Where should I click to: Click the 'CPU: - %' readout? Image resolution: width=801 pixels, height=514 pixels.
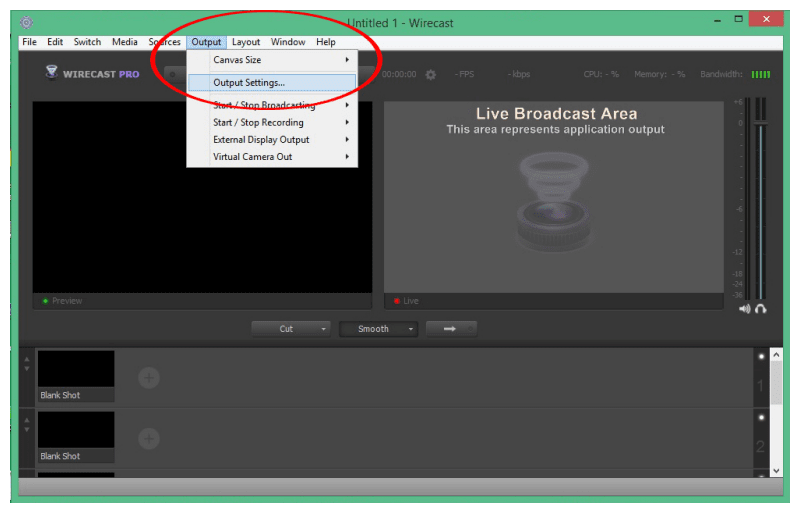pos(601,75)
